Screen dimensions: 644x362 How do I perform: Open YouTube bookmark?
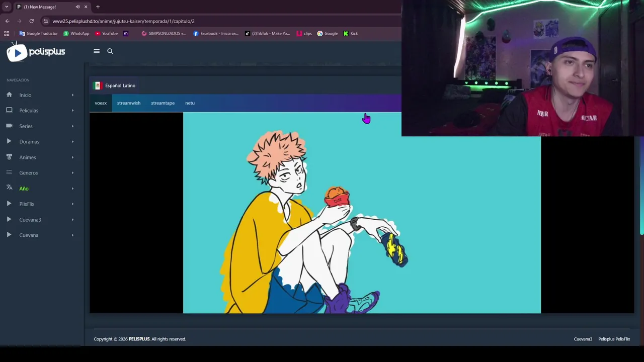106,34
